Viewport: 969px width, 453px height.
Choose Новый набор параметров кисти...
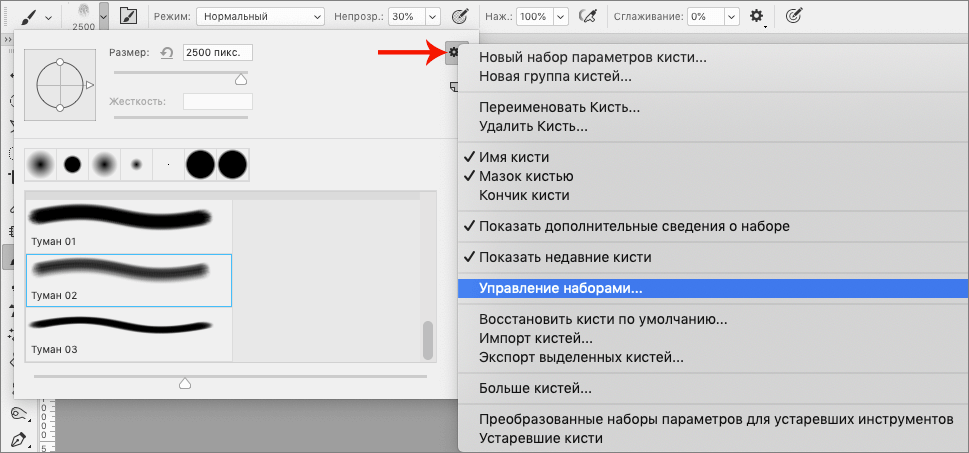pyautogui.click(x=593, y=58)
